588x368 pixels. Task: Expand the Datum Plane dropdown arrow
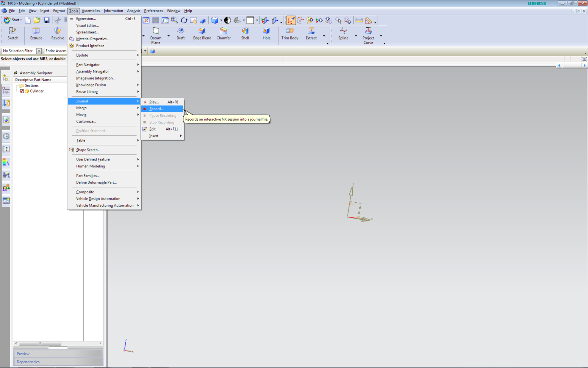(169, 36)
